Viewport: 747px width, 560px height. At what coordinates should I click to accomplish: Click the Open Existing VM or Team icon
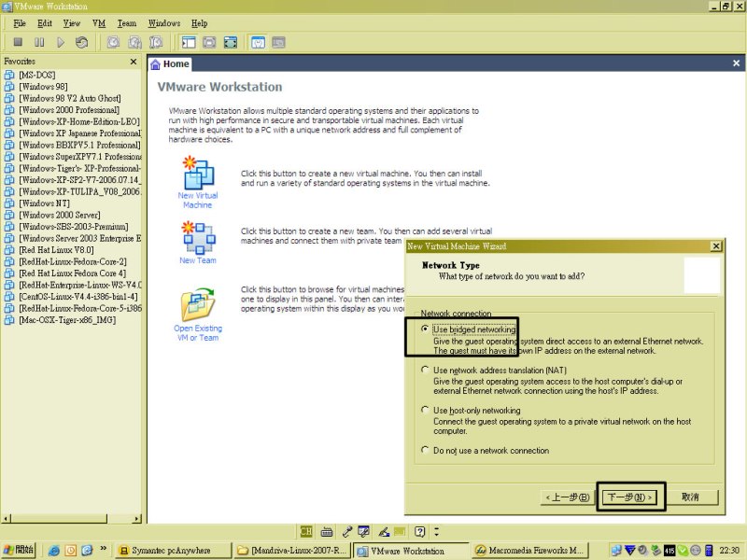click(198, 306)
